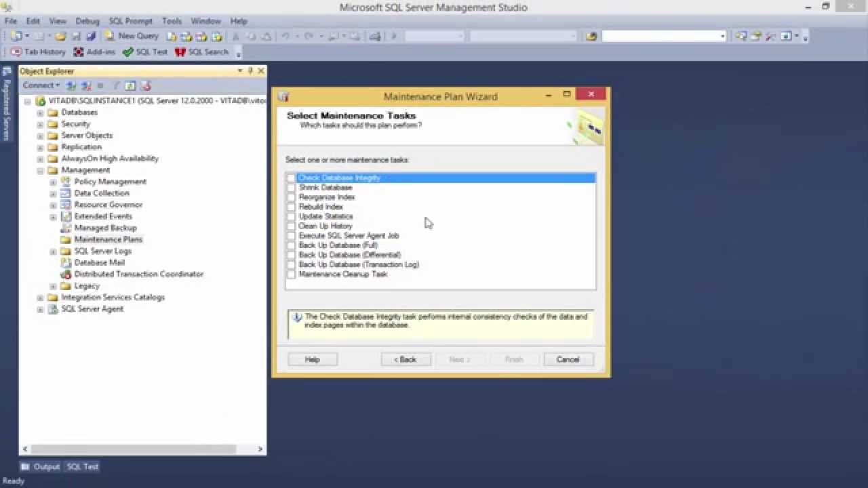This screenshot has width=868, height=488.
Task: Open the Add-ins toolbar item
Action: pyautogui.click(x=94, y=52)
